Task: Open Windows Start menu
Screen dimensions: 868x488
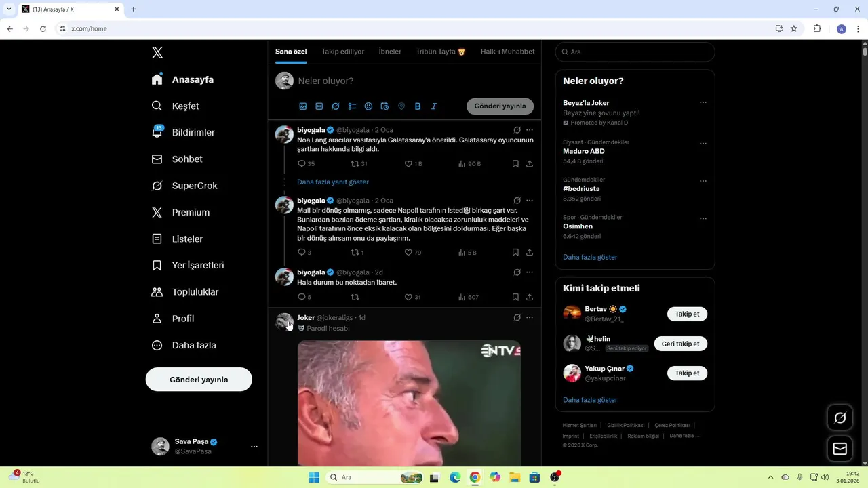Action: point(314,477)
